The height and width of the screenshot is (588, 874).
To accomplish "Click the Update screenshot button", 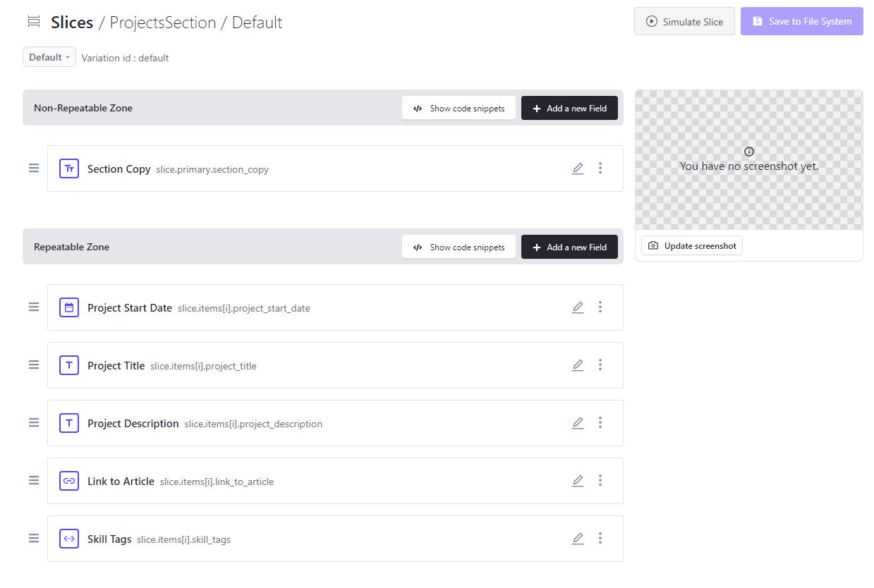I will click(692, 245).
